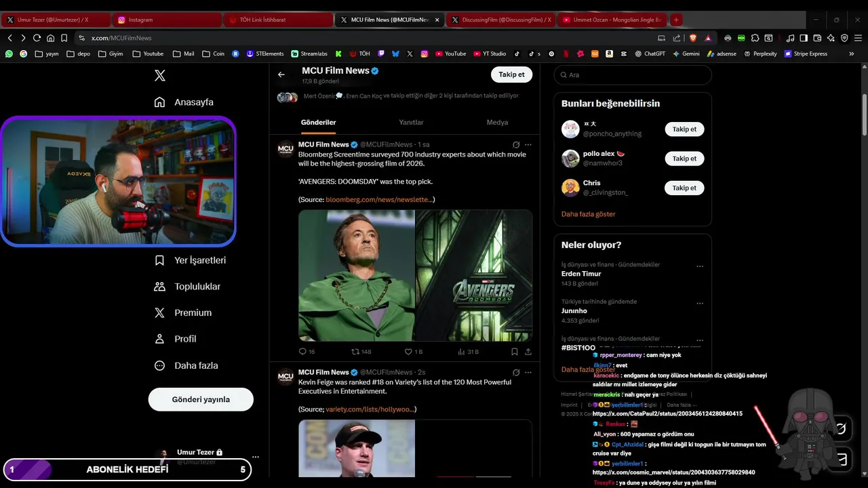Screen dimensions: 868x488
Task: Open Premium in the sidebar
Action: click(183, 312)
